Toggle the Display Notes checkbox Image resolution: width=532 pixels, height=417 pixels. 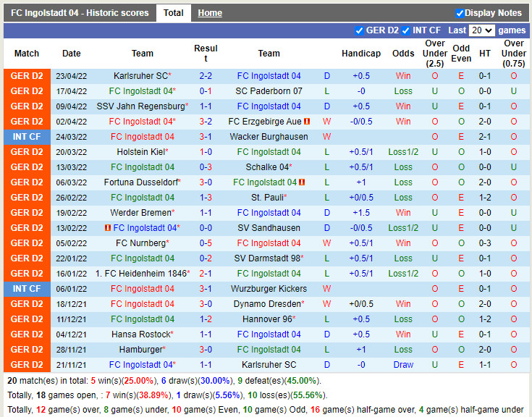pyautogui.click(x=460, y=13)
